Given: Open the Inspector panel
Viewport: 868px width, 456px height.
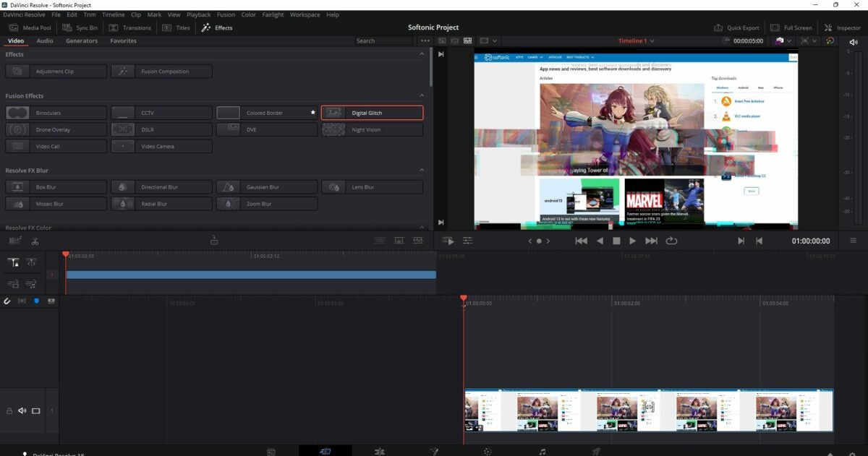Looking at the screenshot, I should click(x=843, y=27).
